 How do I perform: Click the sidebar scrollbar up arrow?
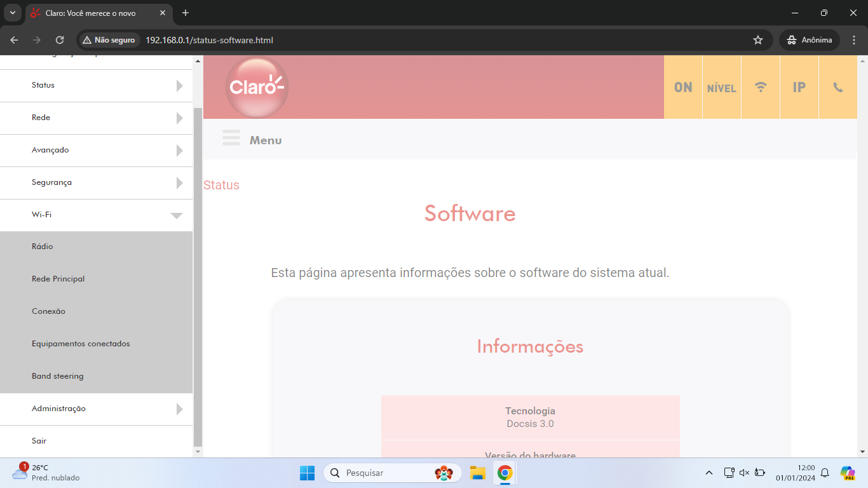[x=198, y=61]
